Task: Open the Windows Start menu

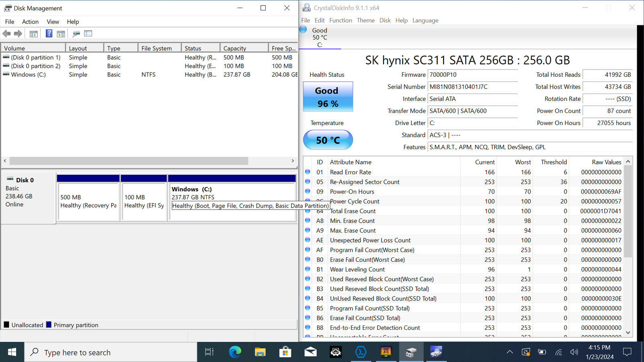Action: [x=12, y=352]
